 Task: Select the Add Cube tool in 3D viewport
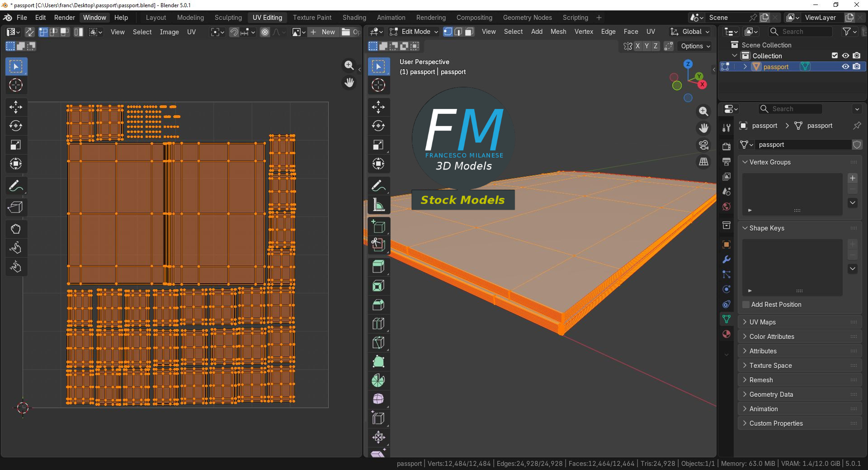tap(379, 226)
